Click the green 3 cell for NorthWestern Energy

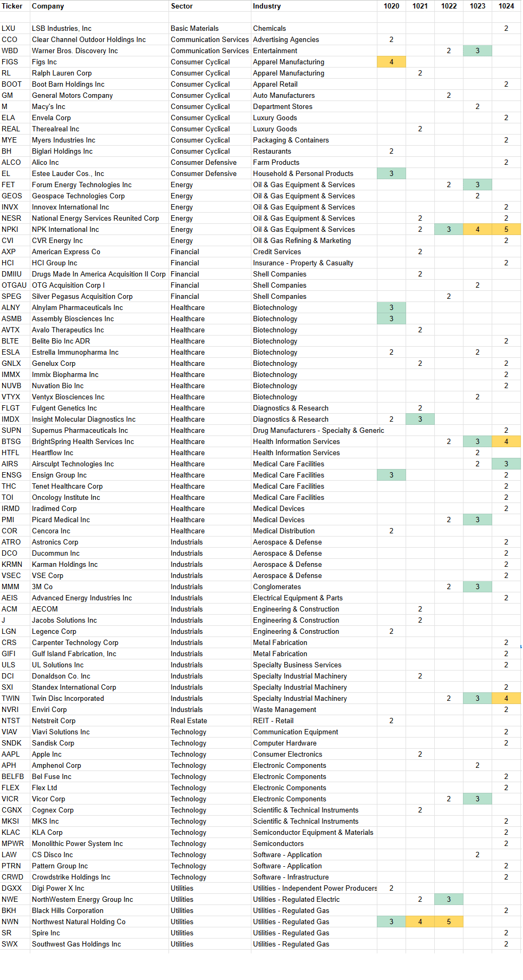[x=449, y=899]
